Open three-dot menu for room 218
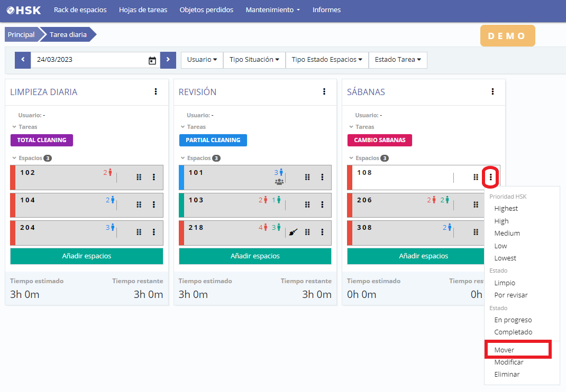 (322, 232)
